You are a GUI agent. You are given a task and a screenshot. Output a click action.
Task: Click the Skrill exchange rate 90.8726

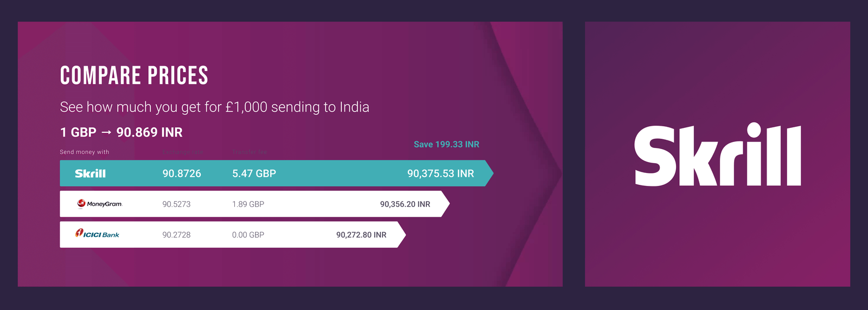tap(182, 173)
